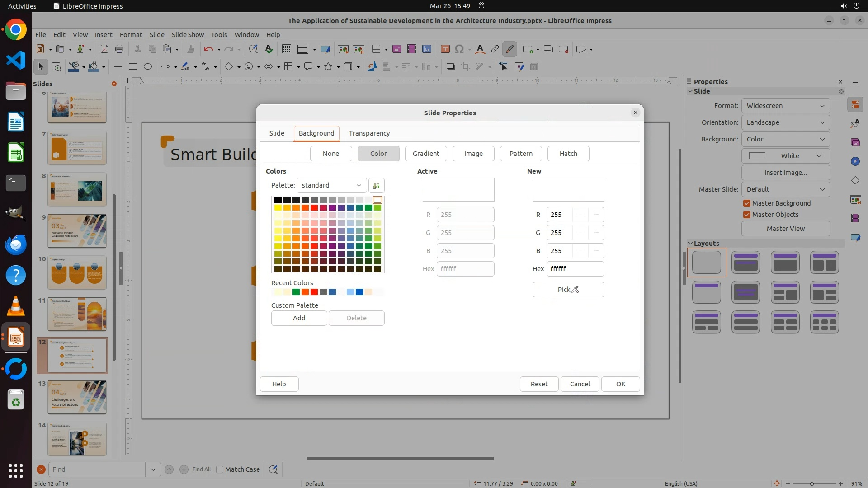Click the Pick eyedropper button
The width and height of the screenshot is (868, 488).
(x=568, y=290)
